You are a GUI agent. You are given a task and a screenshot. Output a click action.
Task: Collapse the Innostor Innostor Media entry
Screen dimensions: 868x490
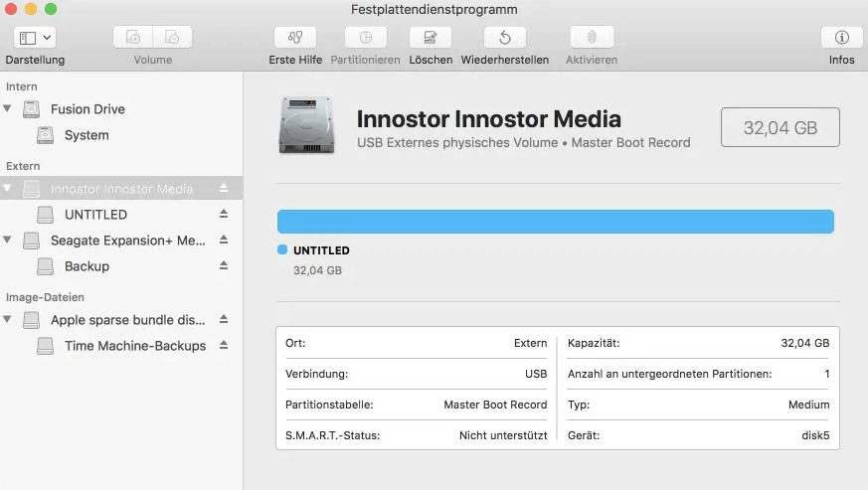[x=7, y=188]
